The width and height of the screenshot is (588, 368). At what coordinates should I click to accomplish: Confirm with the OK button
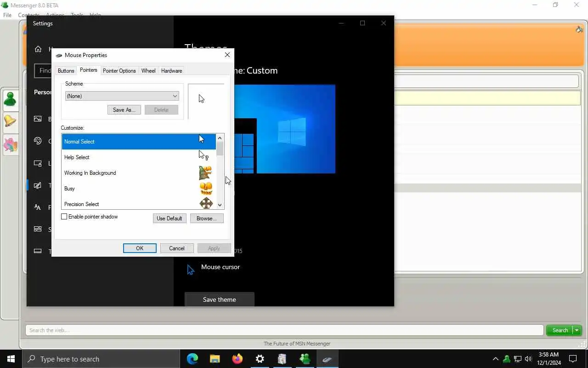coord(140,248)
